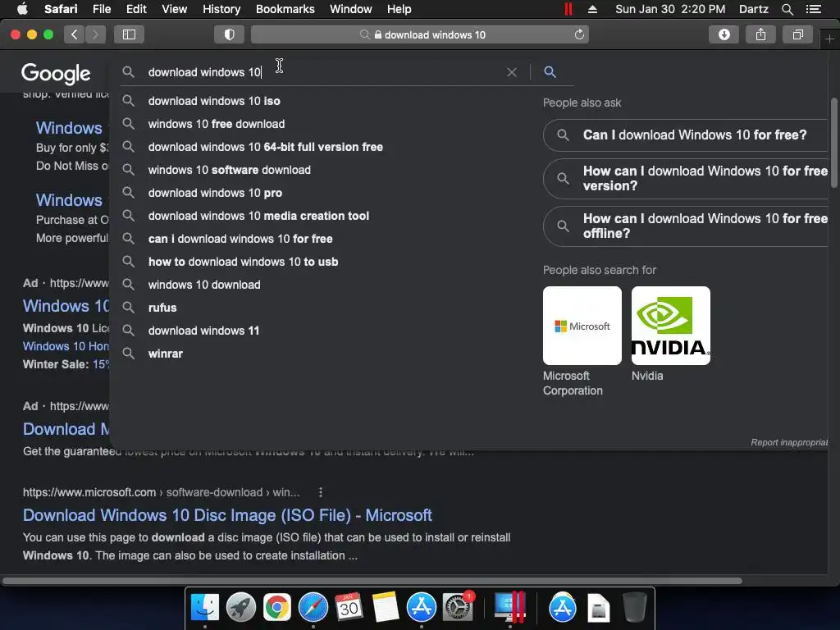Open the Trash in the Dock
Screen dimensions: 840x630
[634, 608]
